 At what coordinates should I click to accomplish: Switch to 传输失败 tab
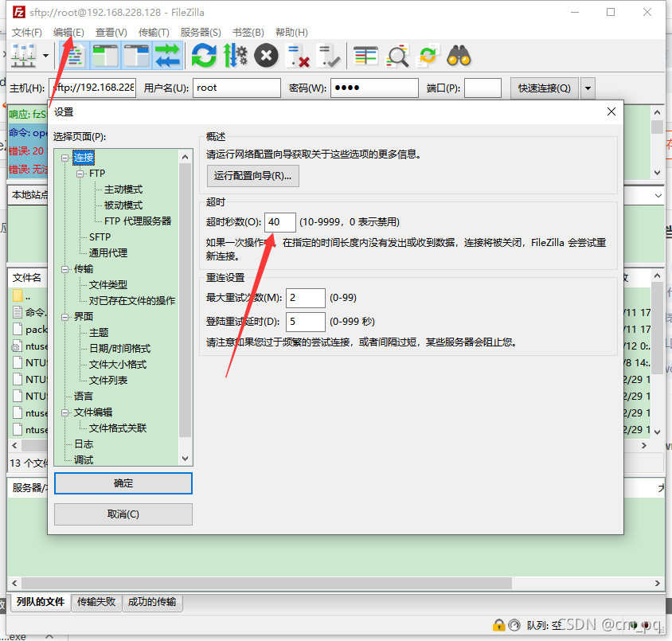tap(96, 602)
